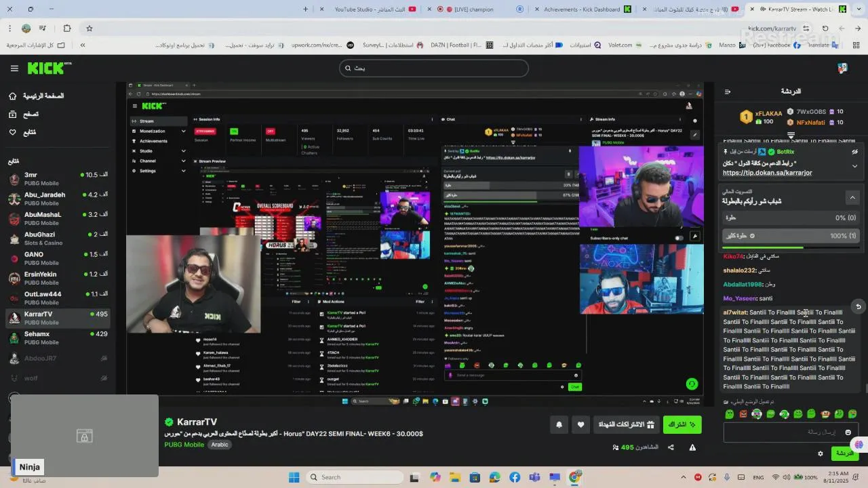Hide the BotRix pinned message
Viewport: 868px width, 488px height.
(x=855, y=152)
